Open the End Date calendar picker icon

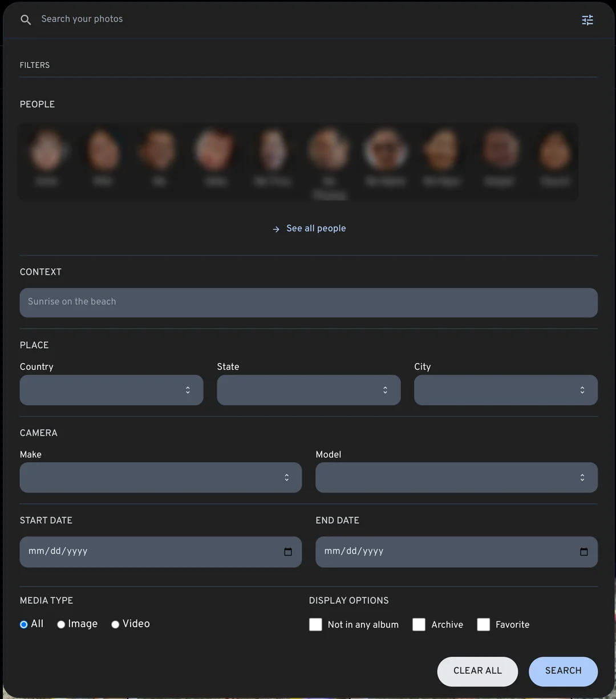[x=583, y=552]
